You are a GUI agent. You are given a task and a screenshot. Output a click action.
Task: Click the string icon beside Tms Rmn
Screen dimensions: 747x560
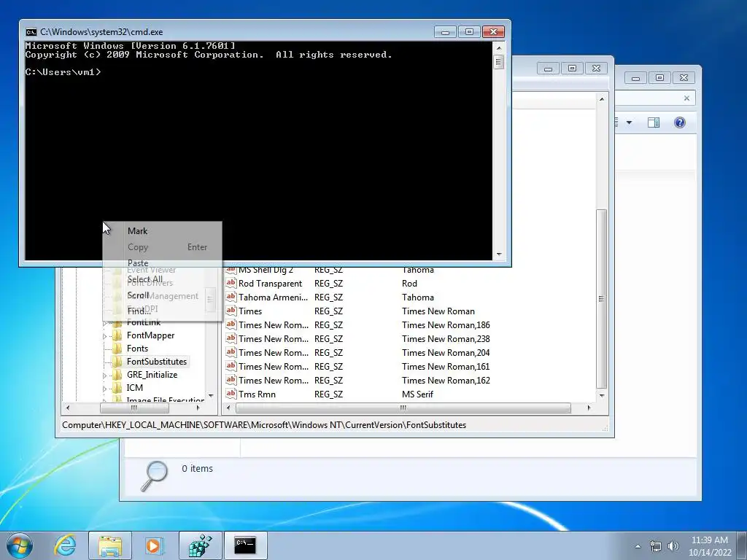tap(231, 394)
